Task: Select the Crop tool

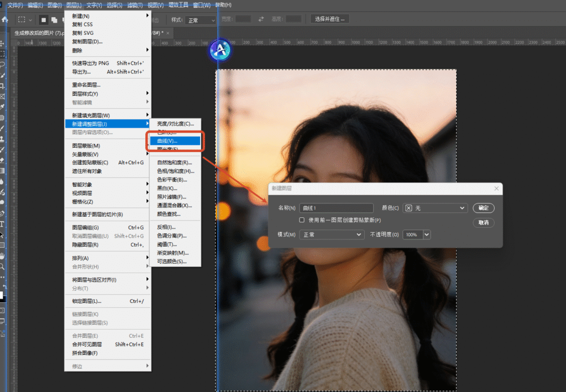Action: click(x=3, y=86)
